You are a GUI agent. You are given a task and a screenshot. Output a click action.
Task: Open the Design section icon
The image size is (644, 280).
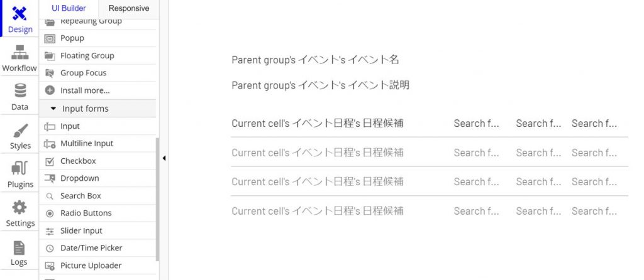(x=19, y=14)
